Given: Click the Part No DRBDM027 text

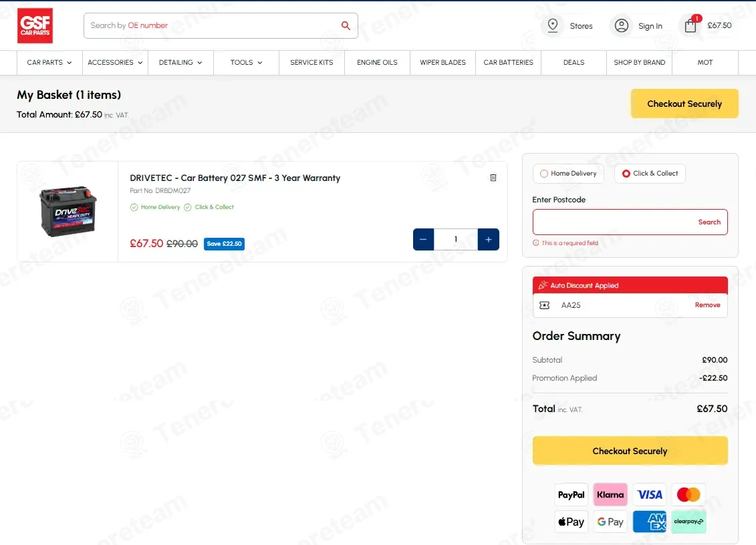Looking at the screenshot, I should click(160, 191).
